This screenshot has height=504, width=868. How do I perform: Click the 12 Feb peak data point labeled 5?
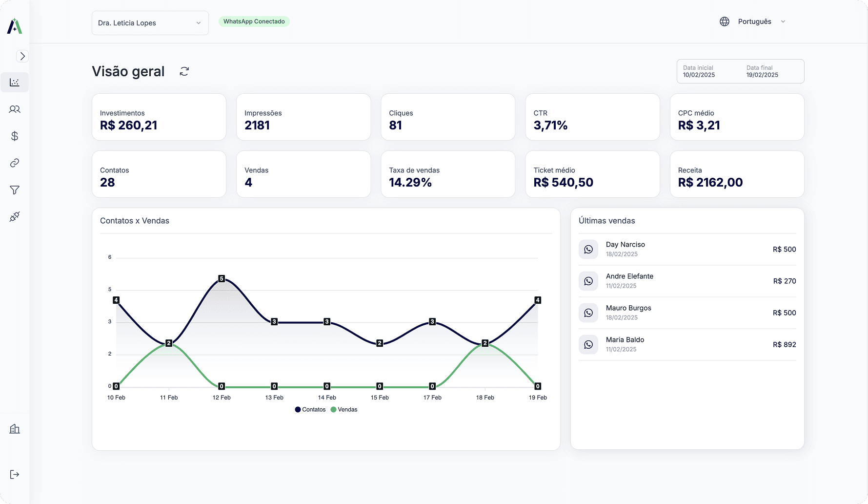(222, 278)
